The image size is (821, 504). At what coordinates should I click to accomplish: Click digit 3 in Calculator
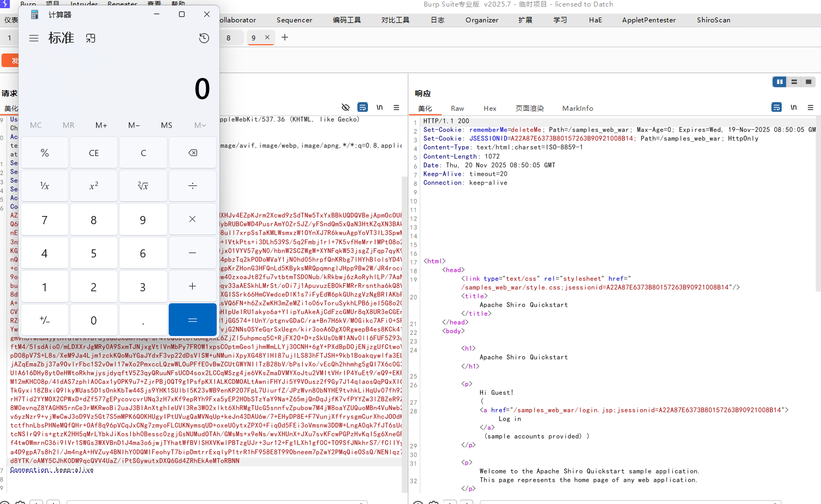tap(143, 286)
